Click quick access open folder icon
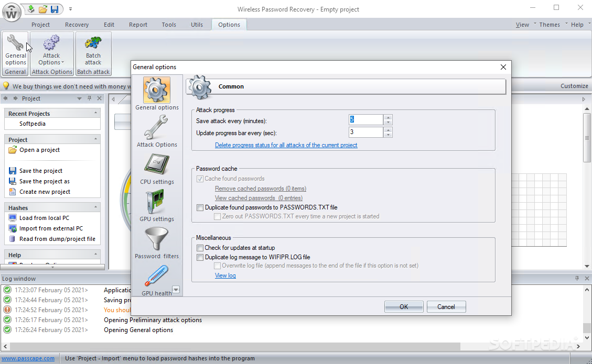Screen dimensions: 592x364 [x=43, y=9]
